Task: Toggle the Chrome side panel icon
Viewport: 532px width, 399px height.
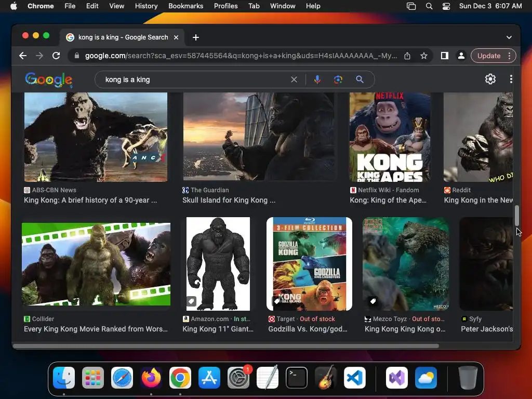Action: [x=445, y=56]
